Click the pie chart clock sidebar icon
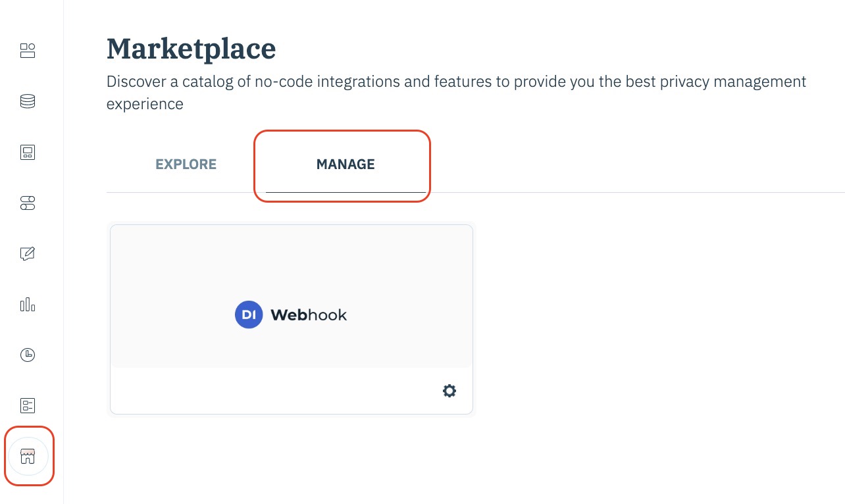This screenshot has width=845, height=504. tap(28, 355)
